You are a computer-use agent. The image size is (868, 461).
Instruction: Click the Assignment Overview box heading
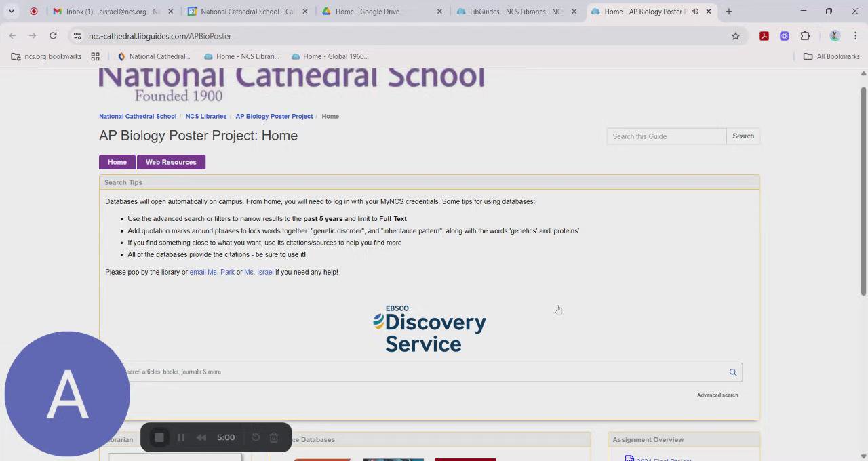(x=648, y=439)
